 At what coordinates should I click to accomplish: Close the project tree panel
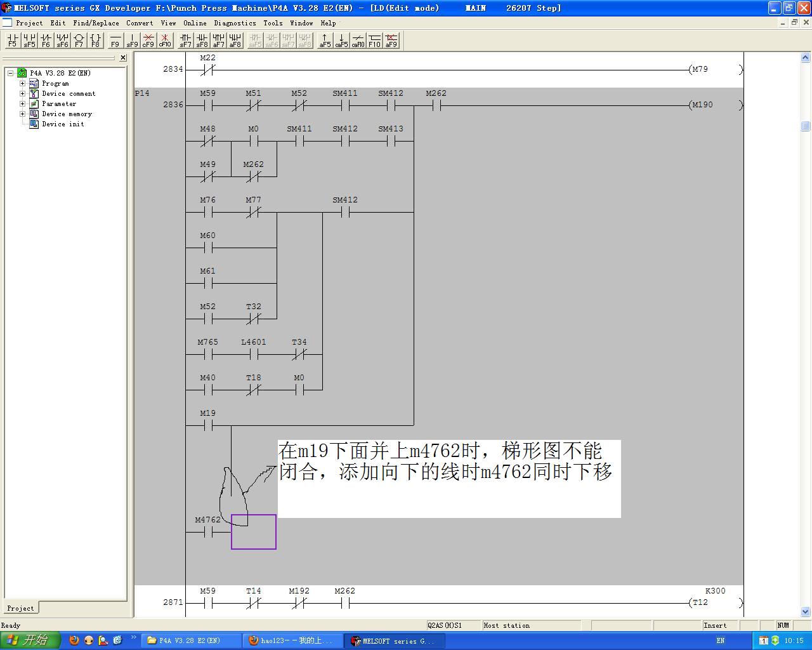123,58
